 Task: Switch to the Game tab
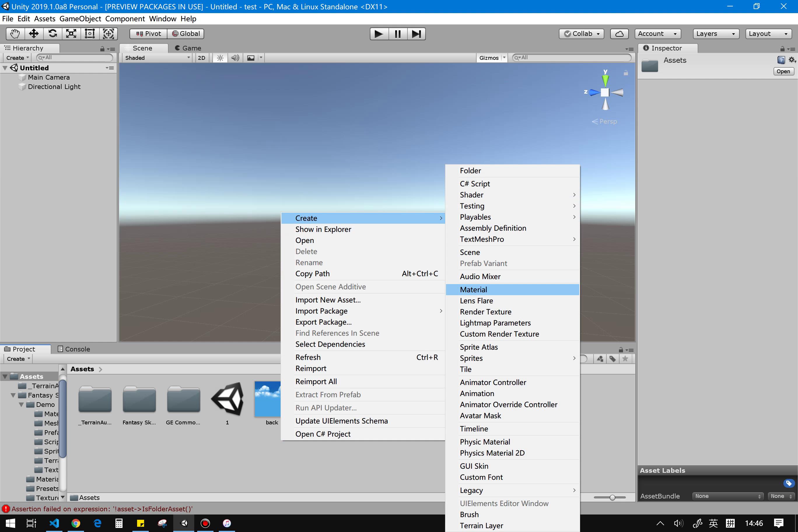(x=188, y=48)
